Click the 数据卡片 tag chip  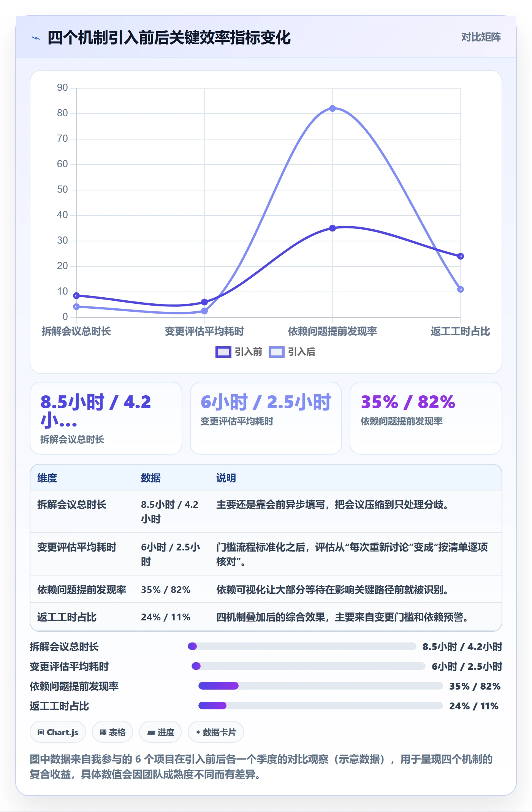pyautogui.click(x=215, y=732)
